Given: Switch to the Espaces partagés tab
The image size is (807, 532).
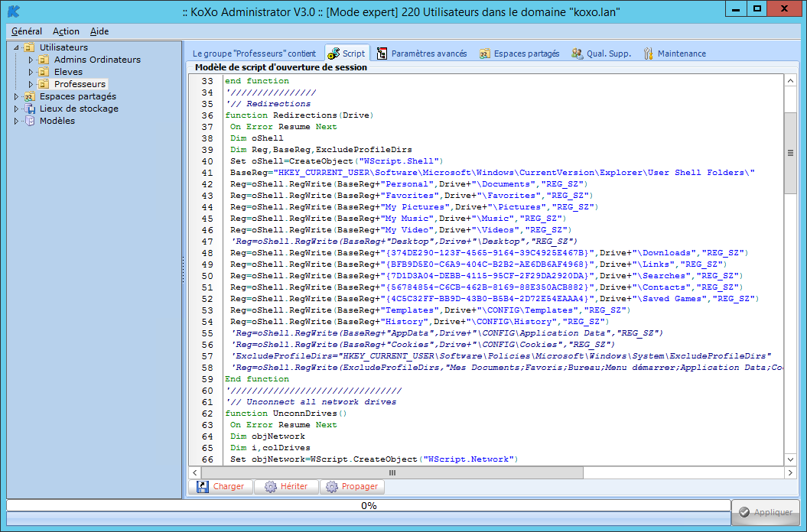Looking at the screenshot, I should point(519,54).
